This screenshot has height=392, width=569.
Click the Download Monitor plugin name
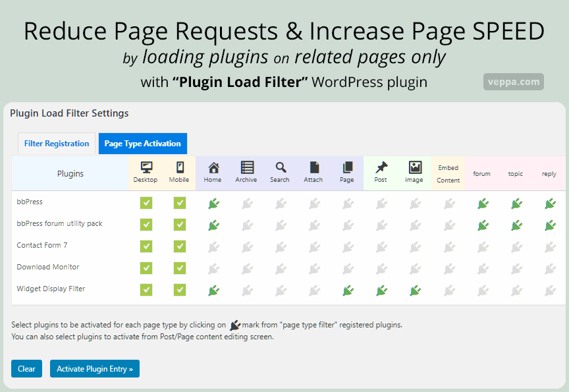[x=48, y=267]
